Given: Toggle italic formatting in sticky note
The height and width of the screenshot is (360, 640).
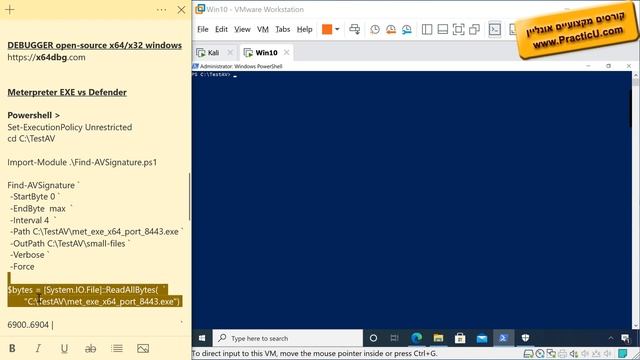Looking at the screenshot, I should [x=38, y=348].
